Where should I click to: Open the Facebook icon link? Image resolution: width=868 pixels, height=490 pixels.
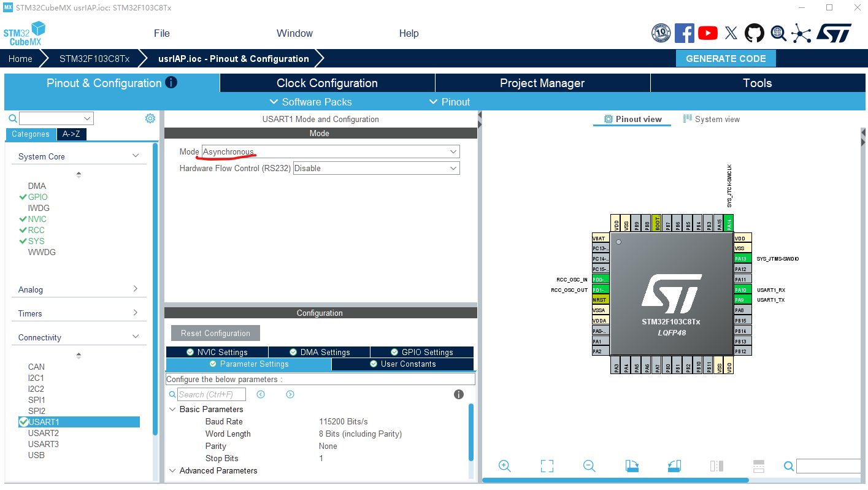point(685,33)
